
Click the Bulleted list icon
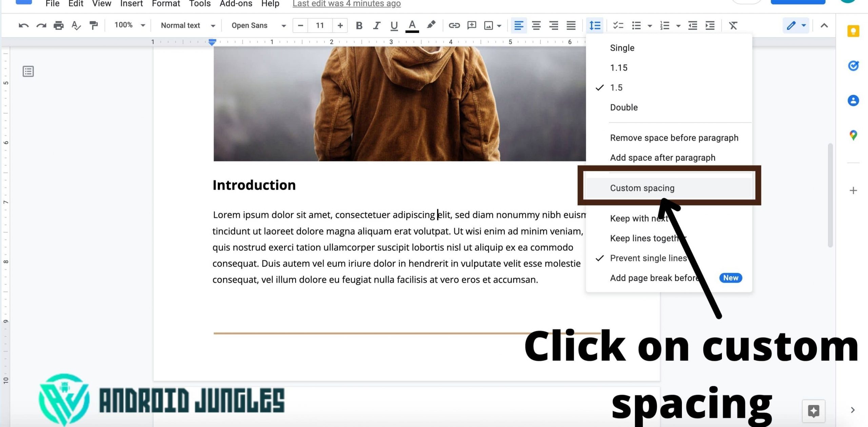point(636,25)
